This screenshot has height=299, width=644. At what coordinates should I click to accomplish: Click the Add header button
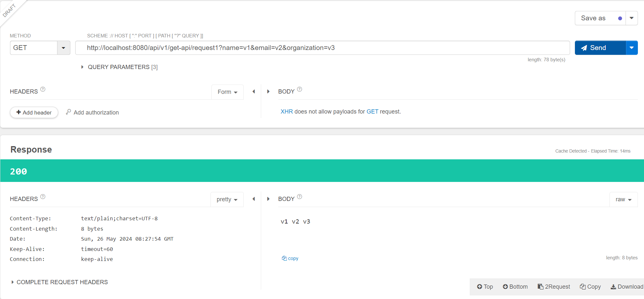pyautogui.click(x=34, y=113)
